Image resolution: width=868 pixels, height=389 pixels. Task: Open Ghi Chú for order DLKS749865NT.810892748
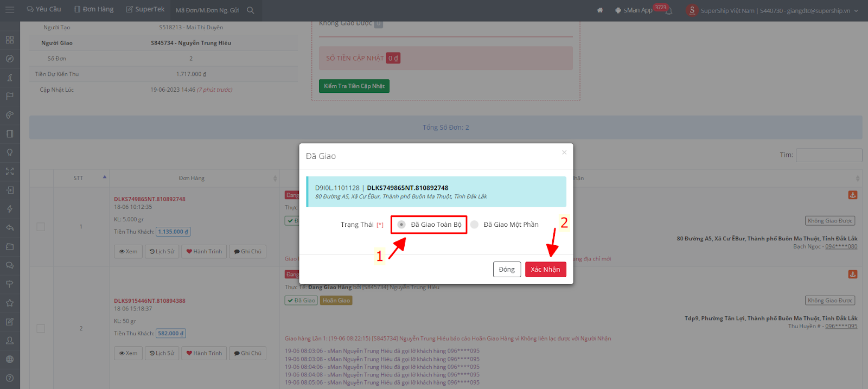click(x=247, y=252)
